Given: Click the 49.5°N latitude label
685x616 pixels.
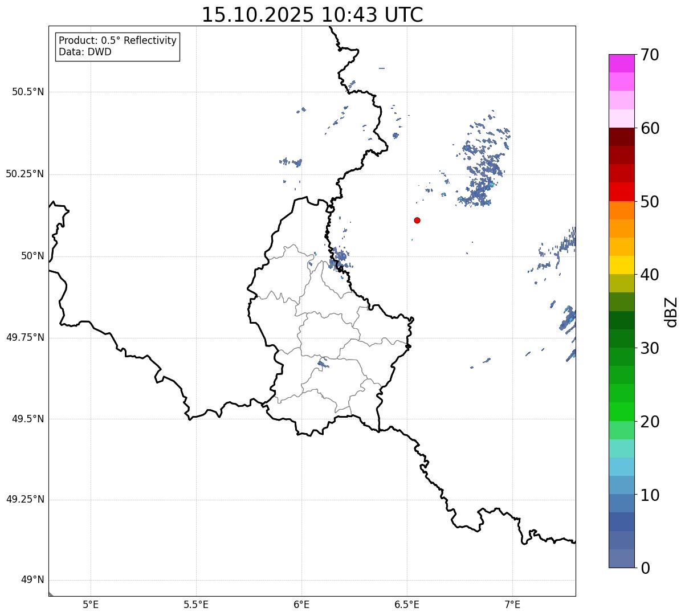Looking at the screenshot, I should pyautogui.click(x=28, y=419).
